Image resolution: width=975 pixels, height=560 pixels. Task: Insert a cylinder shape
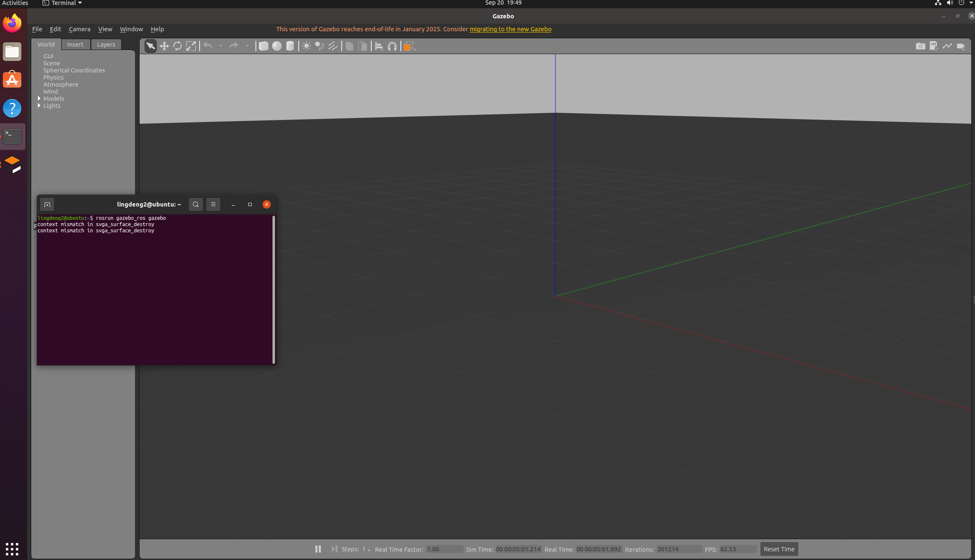coord(290,46)
